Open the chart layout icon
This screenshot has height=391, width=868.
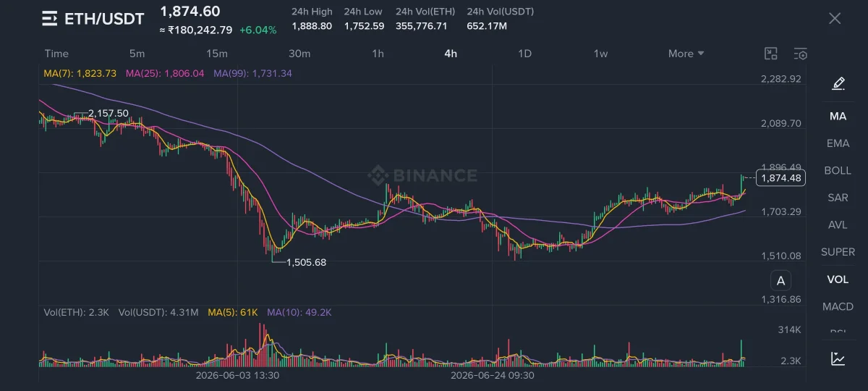tap(771, 54)
